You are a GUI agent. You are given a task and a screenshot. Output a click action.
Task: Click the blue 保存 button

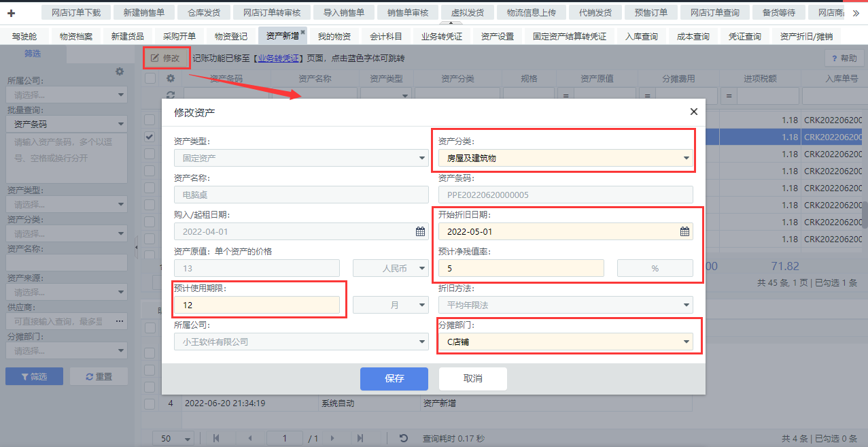coord(394,379)
